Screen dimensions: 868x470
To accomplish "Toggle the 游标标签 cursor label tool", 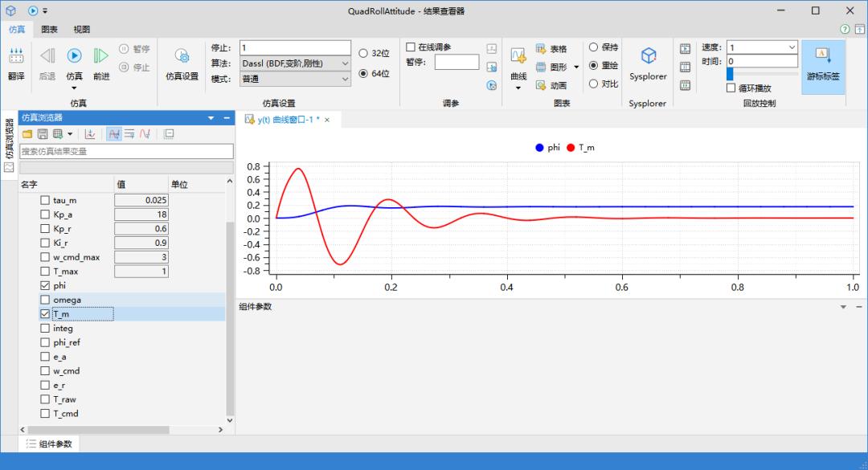I will [823, 67].
